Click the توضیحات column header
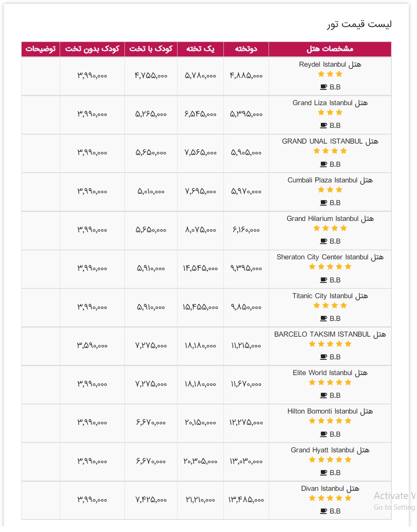This screenshot has width=417, height=532. point(40,49)
